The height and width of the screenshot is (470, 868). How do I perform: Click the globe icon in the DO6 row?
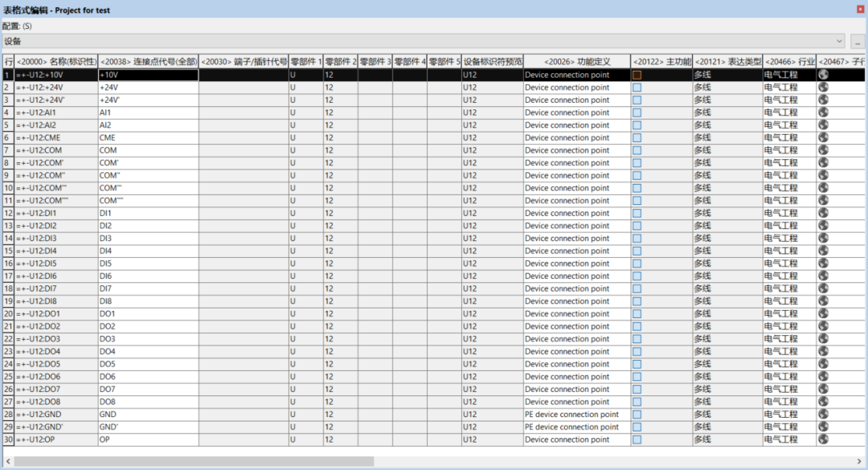tap(823, 377)
